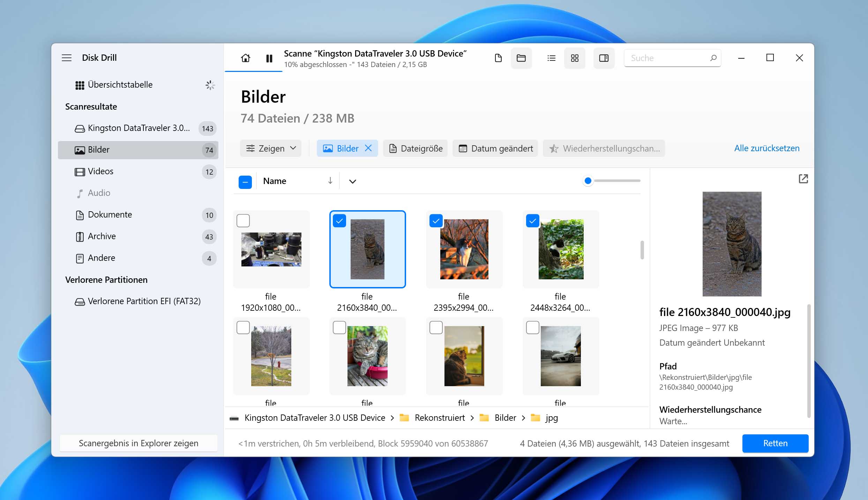Image resolution: width=868 pixels, height=500 pixels.
Task: Select the black-white cat in ivy thumbnail
Action: [x=561, y=249]
